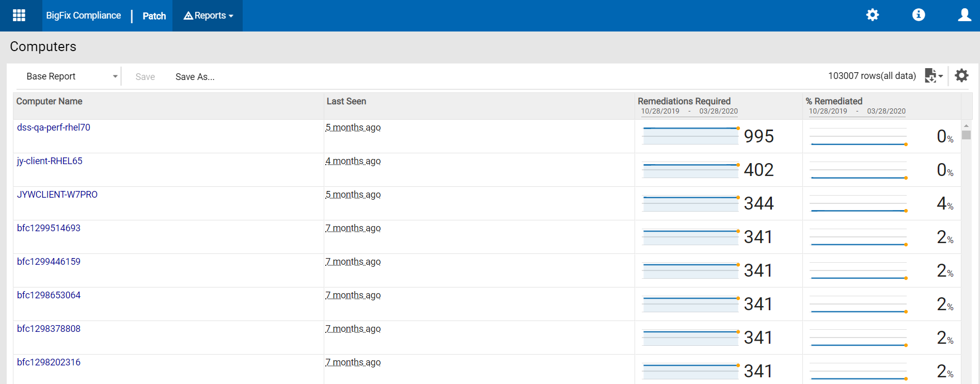The height and width of the screenshot is (384, 980).
Task: Open the jy-client-RHEL65 computer link
Action: pos(50,161)
